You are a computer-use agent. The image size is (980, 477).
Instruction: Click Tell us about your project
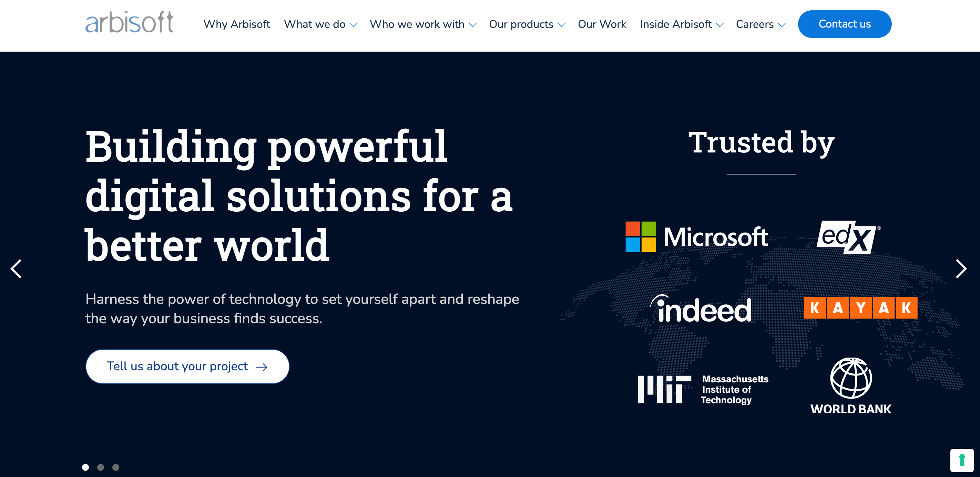[188, 366]
